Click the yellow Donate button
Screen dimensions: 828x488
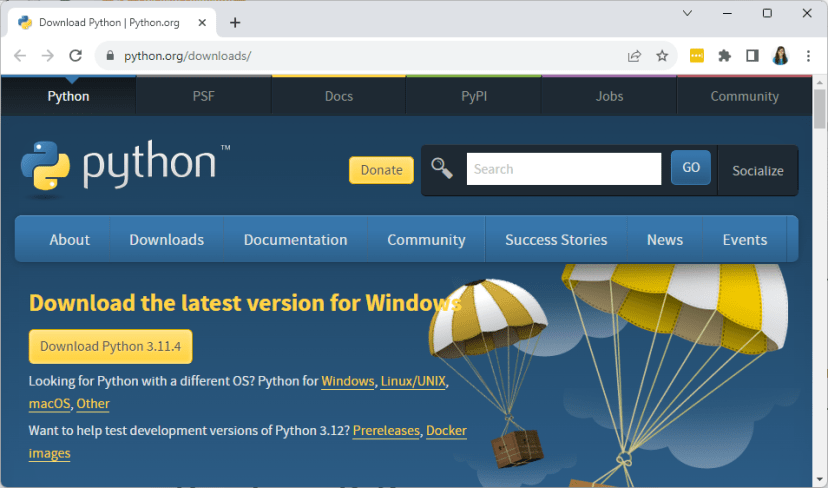tap(381, 170)
